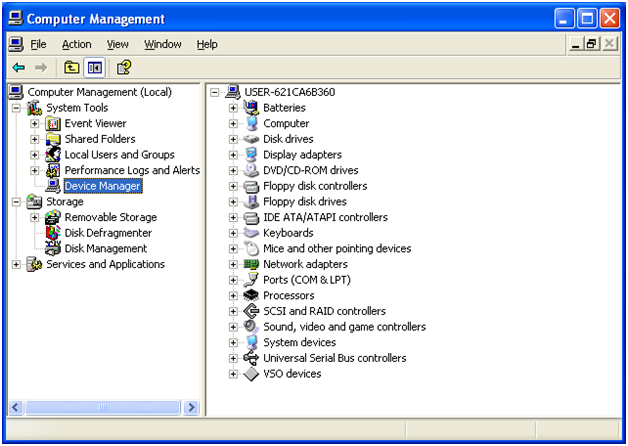Select the Event Viewer icon in tree

point(53,123)
